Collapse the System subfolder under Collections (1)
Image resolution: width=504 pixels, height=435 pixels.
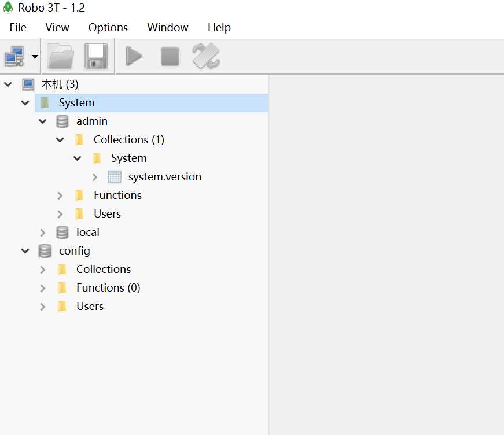pyautogui.click(x=77, y=158)
